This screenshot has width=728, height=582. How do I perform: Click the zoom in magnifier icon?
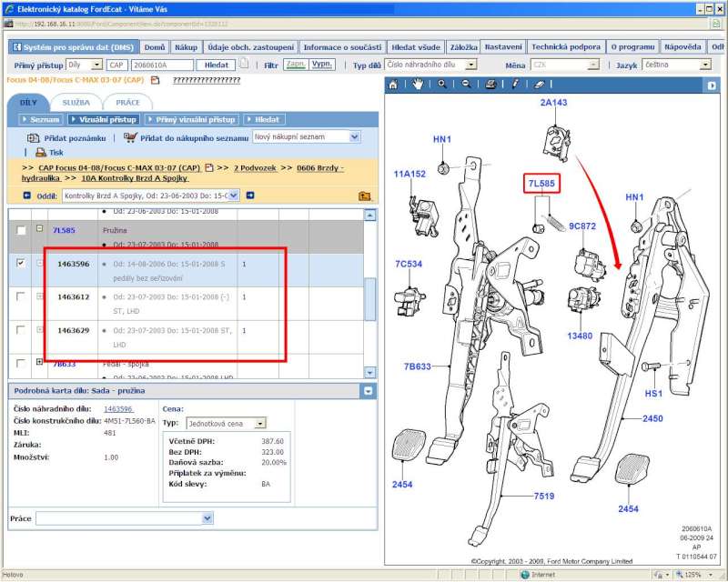(442, 84)
